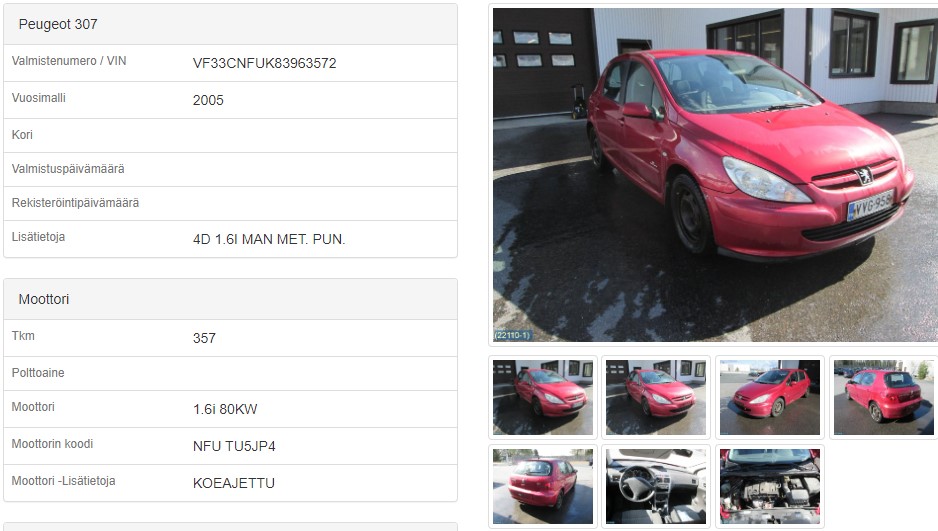Click the engine code NFU TU5JP4
The height and width of the screenshot is (531, 938).
coord(234,447)
